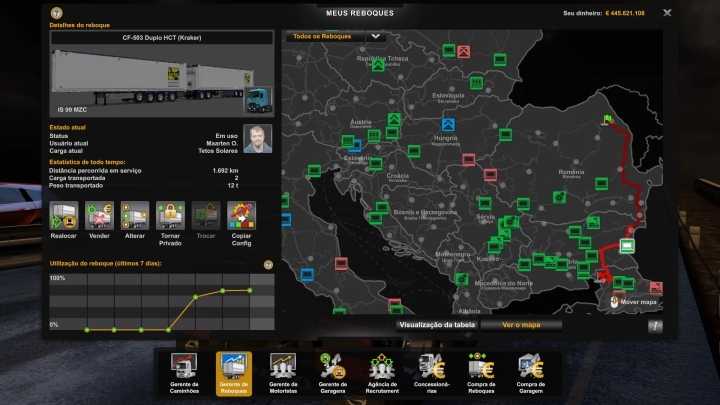Click the Vender trailer icon
This screenshot has height=405, width=720.
99,215
